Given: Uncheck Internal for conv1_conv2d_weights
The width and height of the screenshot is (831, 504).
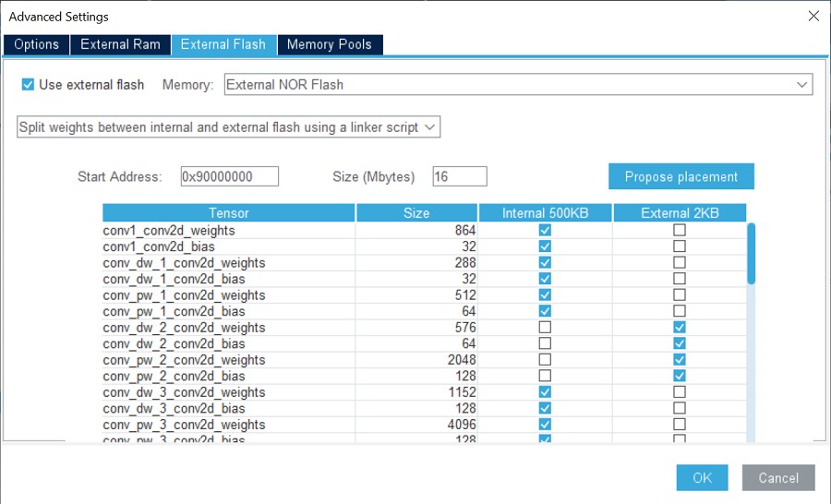Looking at the screenshot, I should pyautogui.click(x=545, y=230).
